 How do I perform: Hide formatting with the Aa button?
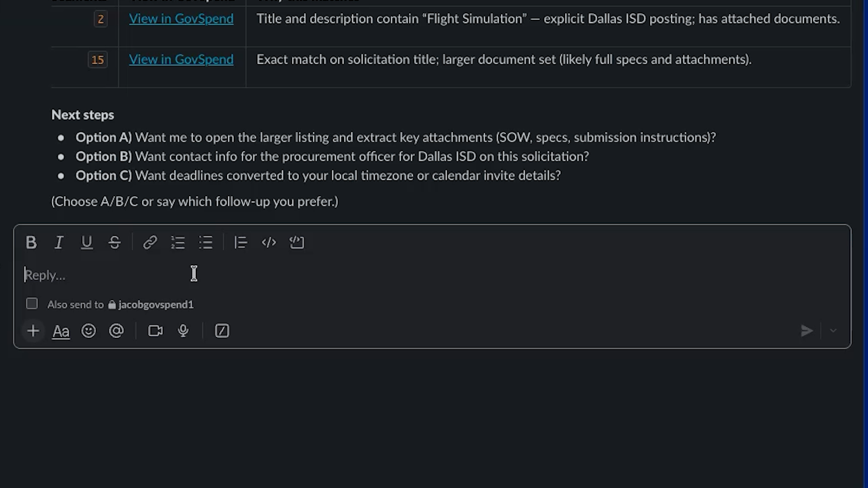pyautogui.click(x=61, y=331)
